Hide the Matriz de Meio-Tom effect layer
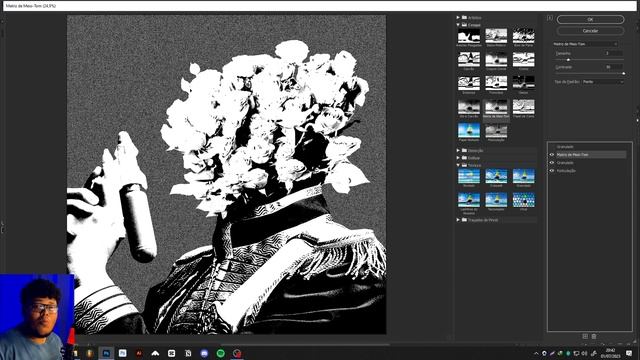 [x=552, y=155]
